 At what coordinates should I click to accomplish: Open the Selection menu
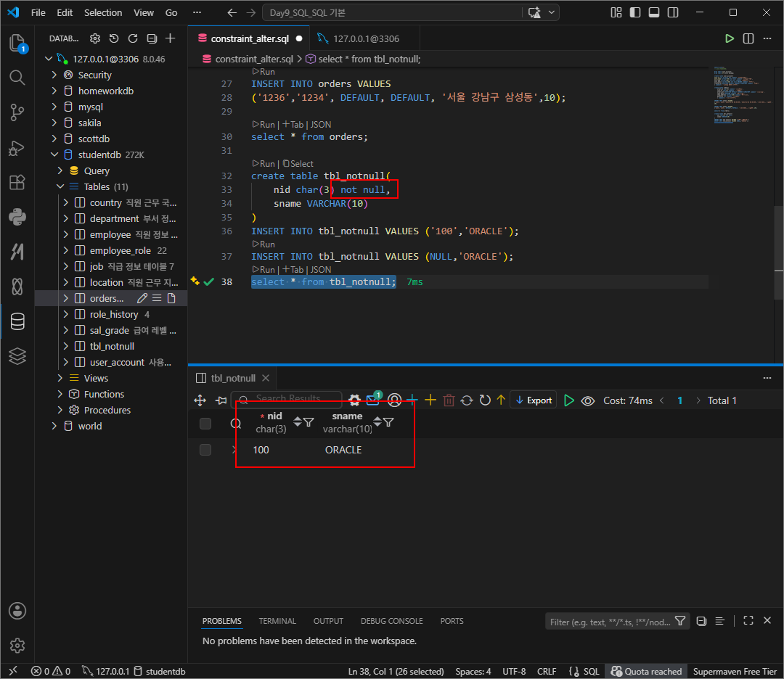point(103,12)
